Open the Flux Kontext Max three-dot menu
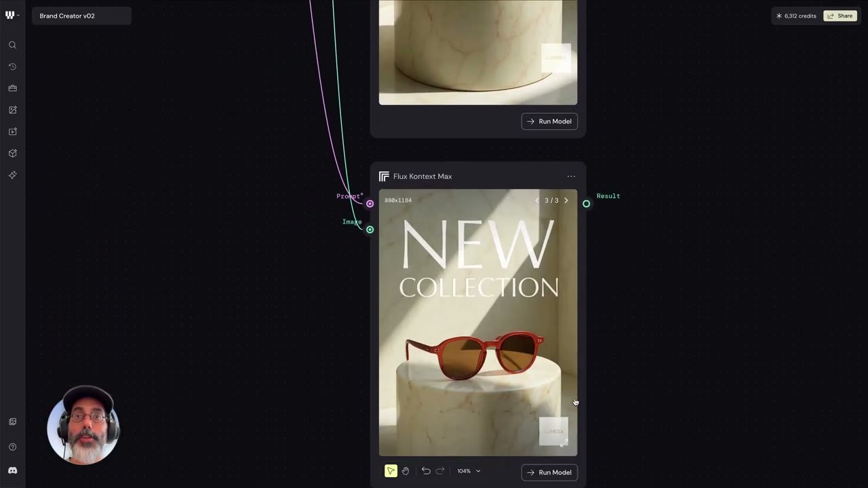868x488 pixels. 571,176
